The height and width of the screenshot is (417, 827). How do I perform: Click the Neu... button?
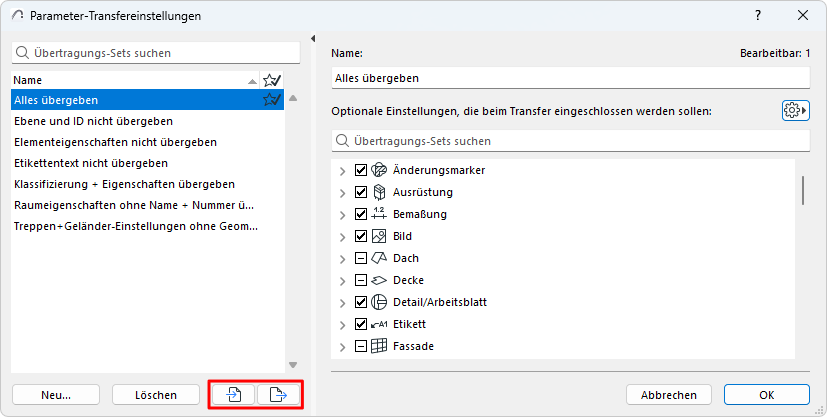[x=56, y=395]
